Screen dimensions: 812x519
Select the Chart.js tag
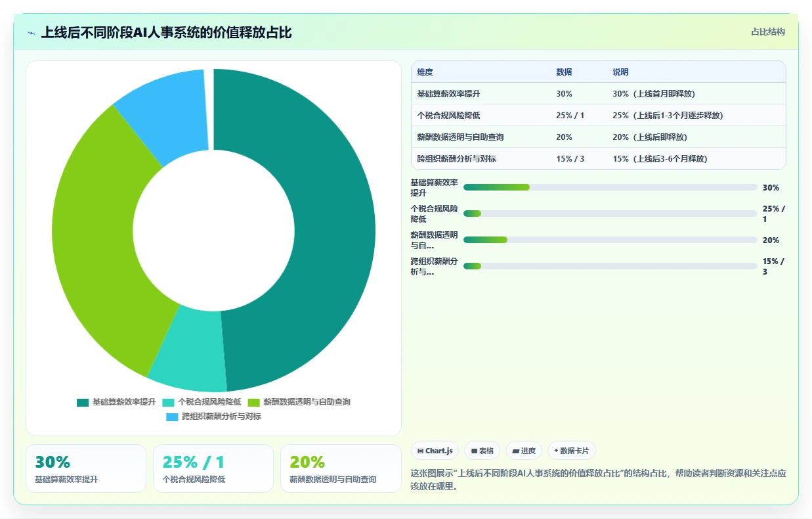coord(435,451)
